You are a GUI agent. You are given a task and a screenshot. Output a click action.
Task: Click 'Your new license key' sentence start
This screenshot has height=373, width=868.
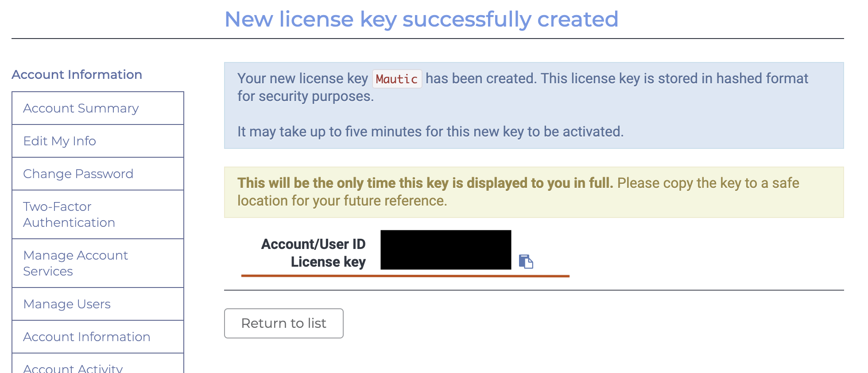click(302, 79)
